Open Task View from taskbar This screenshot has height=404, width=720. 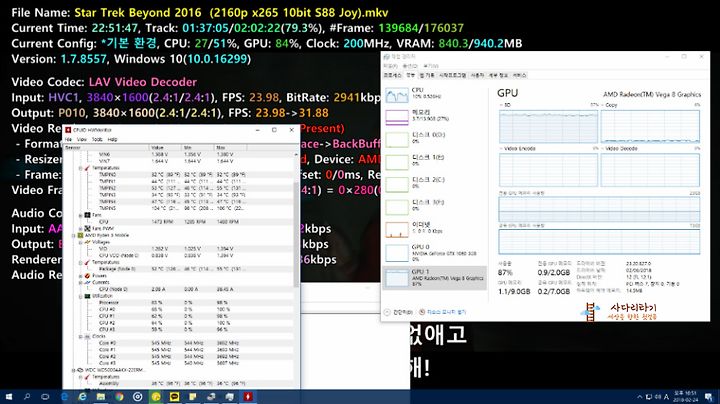[x=45, y=397]
